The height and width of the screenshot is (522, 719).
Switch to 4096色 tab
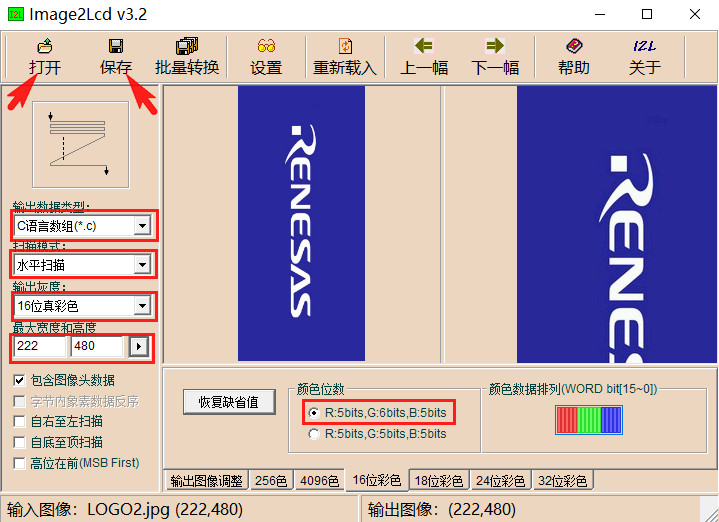(x=319, y=481)
